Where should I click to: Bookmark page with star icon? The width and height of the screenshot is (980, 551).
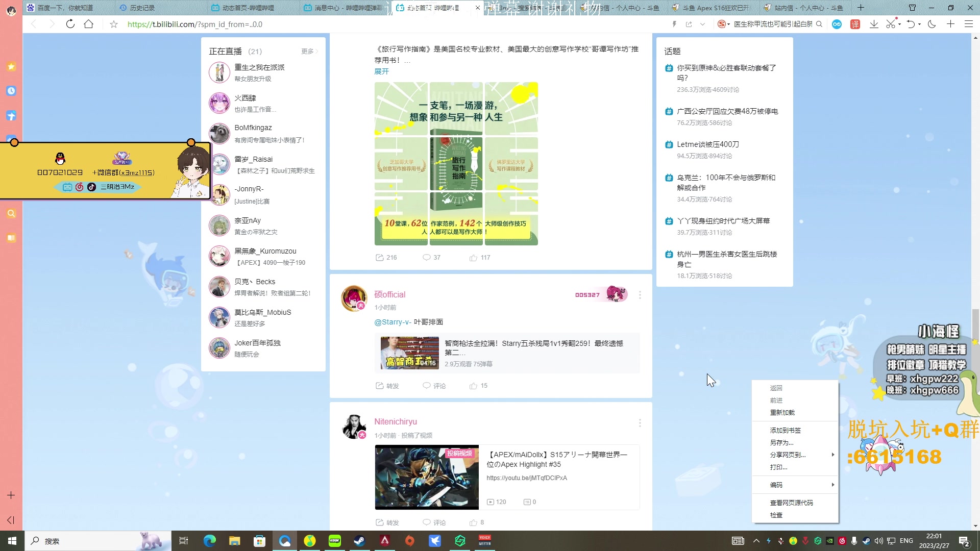[114, 24]
